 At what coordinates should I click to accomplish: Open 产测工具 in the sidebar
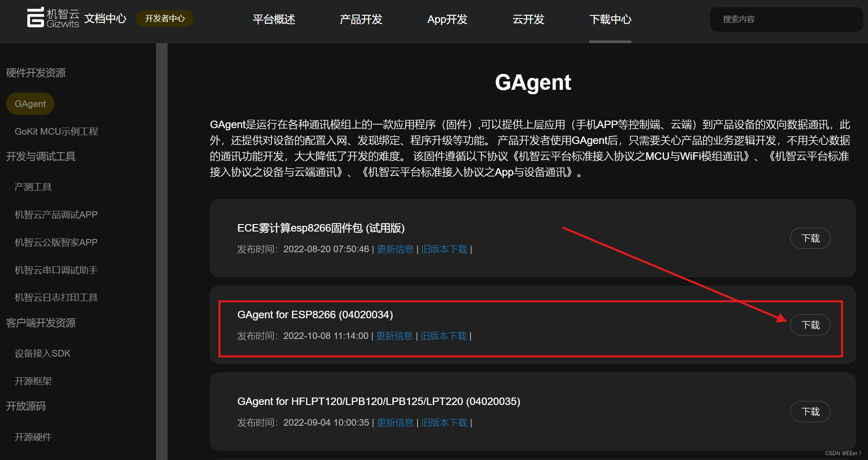tap(33, 187)
